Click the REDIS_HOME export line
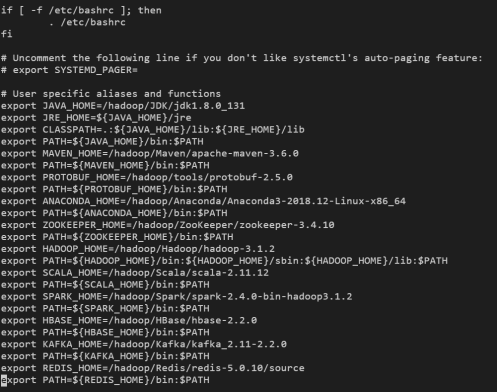497x392 pixels. [x=153, y=368]
